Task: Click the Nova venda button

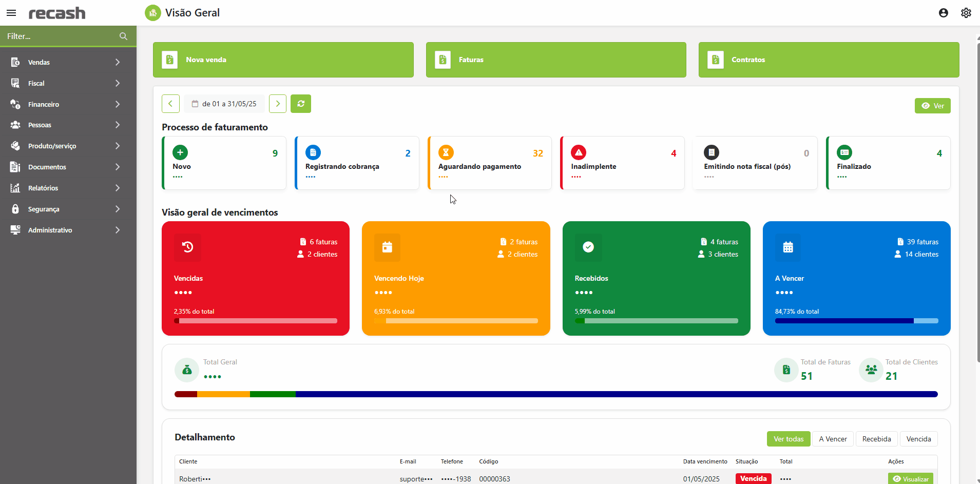Action: tap(283, 60)
